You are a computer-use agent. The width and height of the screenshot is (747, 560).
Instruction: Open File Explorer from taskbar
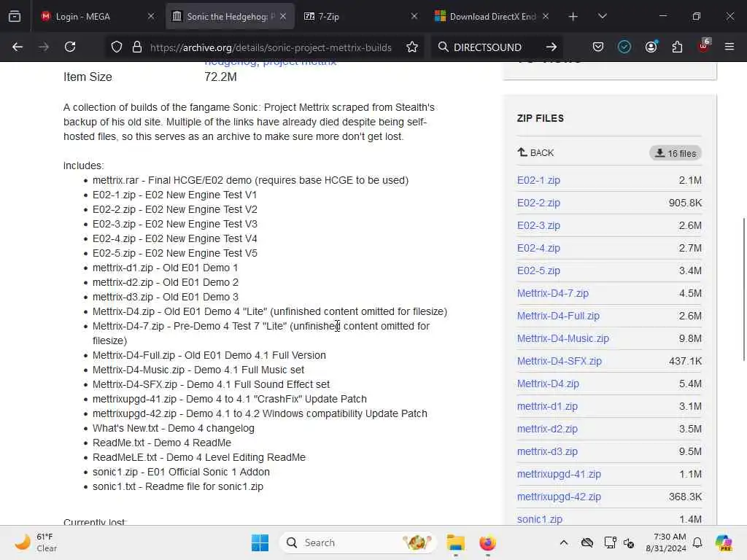[455, 542]
